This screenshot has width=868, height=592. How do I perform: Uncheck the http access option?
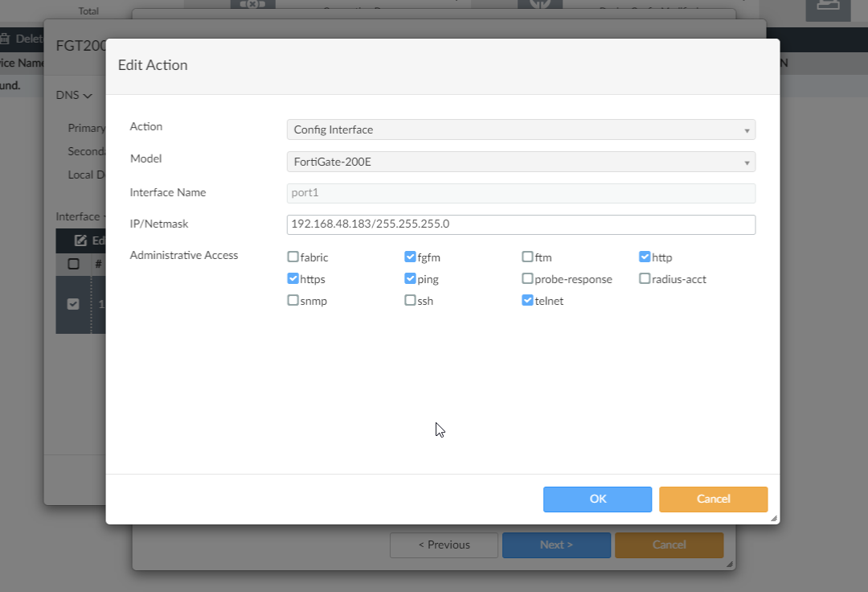click(645, 257)
